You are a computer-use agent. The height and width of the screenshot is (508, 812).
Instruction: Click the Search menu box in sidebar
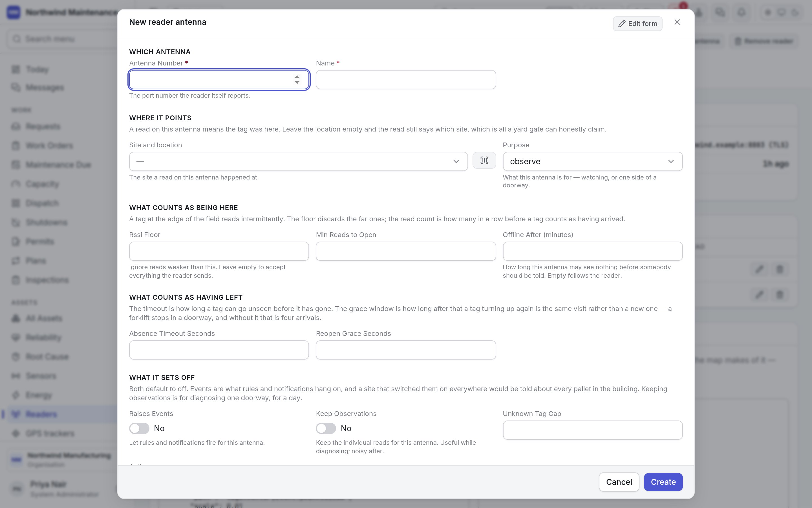pos(62,39)
